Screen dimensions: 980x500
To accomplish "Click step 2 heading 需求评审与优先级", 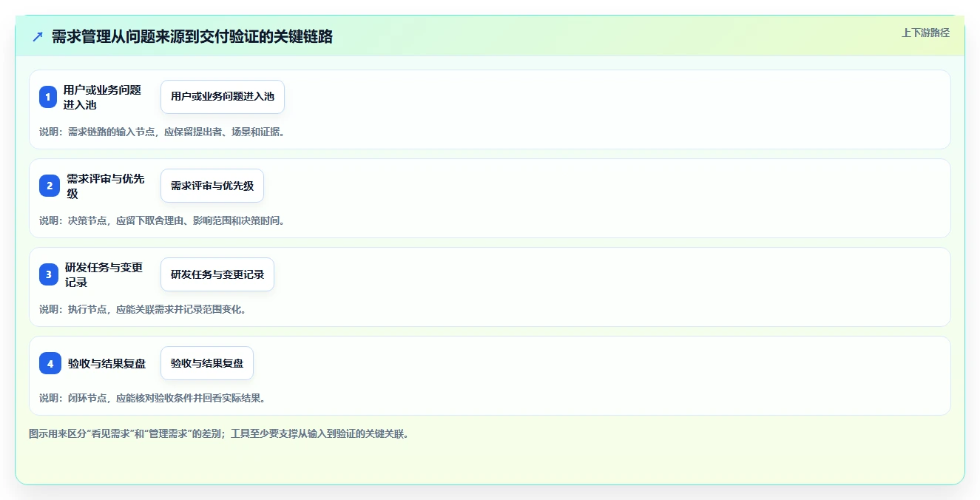I will click(106, 186).
